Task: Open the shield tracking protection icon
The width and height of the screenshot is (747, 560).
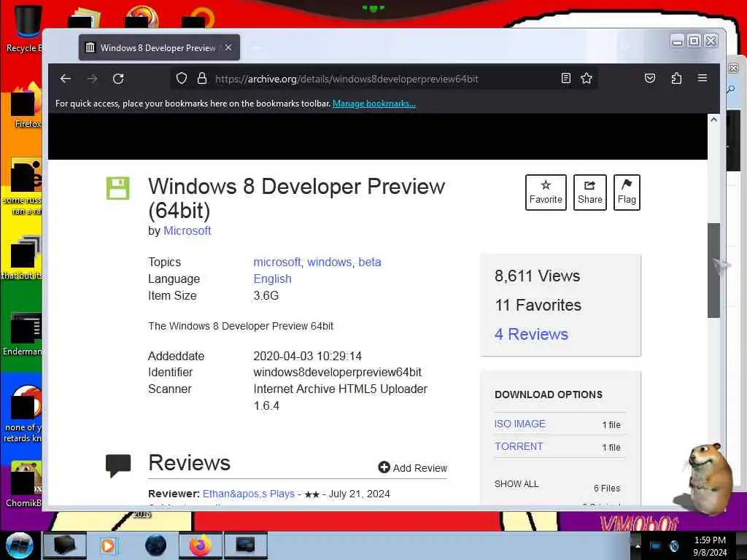Action: point(182,78)
